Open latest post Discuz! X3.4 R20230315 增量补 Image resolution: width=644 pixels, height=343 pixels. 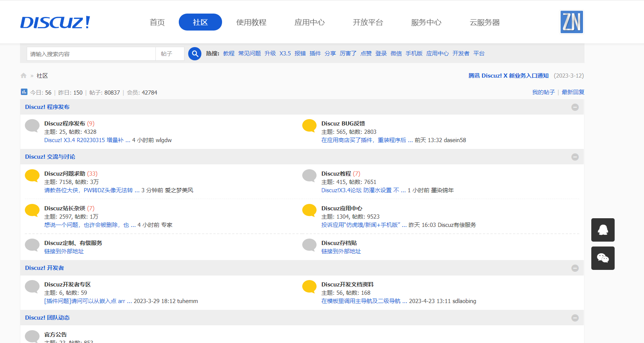pos(87,140)
